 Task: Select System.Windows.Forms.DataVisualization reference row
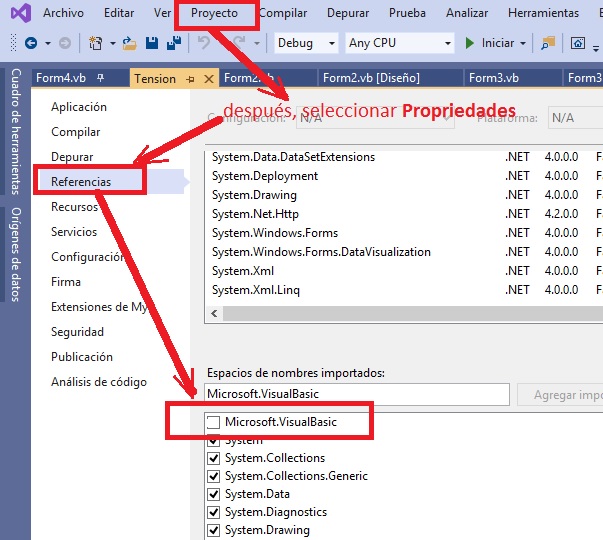[404, 252]
